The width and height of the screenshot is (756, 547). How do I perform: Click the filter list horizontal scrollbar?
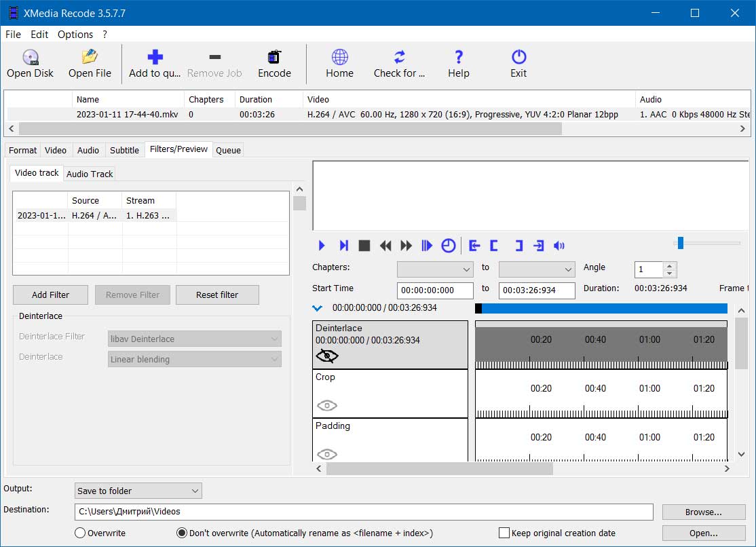pyautogui.click(x=439, y=468)
